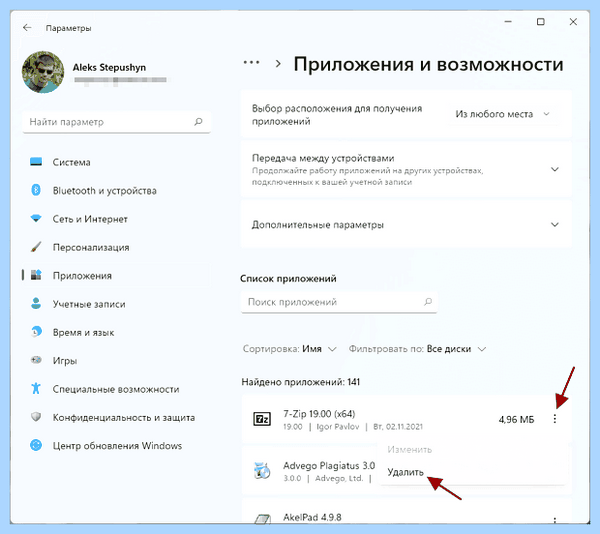
Task: Open the Aleks Stepushyn profile picture
Action: (43, 72)
